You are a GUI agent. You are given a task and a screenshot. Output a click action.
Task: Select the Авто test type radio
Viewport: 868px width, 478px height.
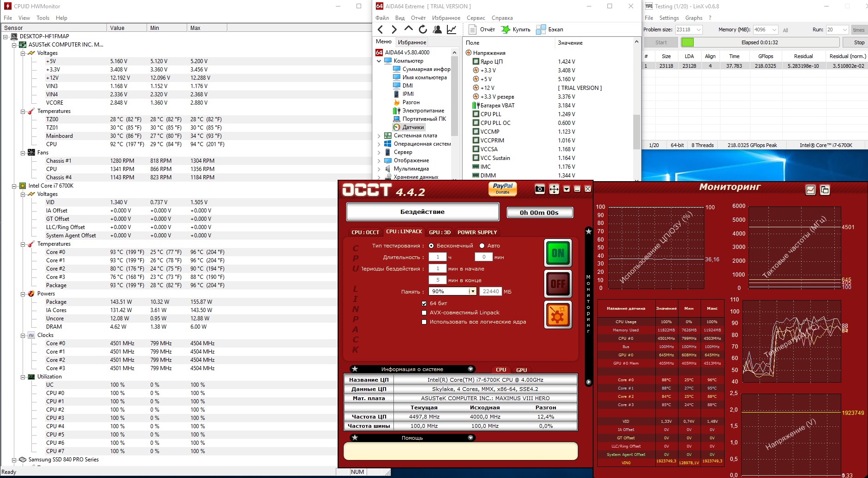click(482, 246)
